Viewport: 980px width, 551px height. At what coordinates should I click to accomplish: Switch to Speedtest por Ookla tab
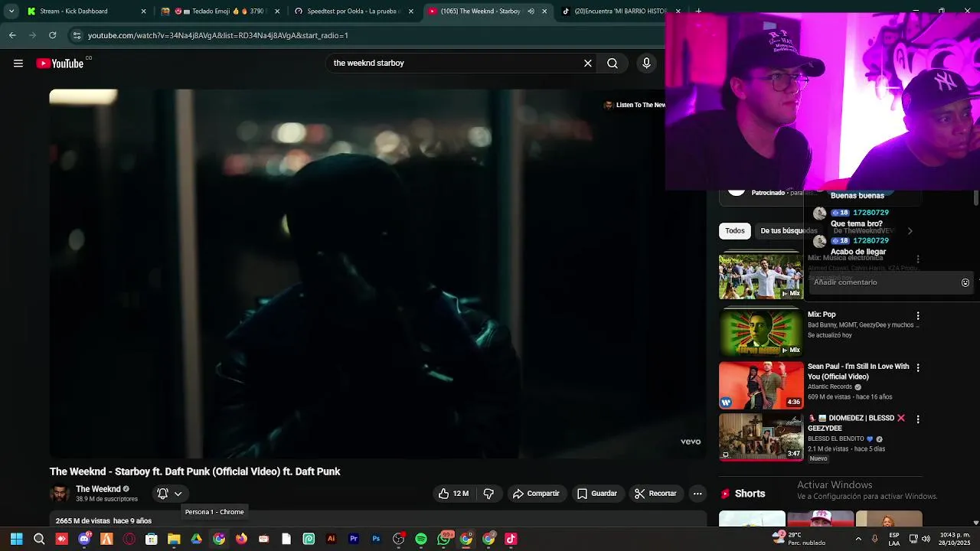[348, 11]
